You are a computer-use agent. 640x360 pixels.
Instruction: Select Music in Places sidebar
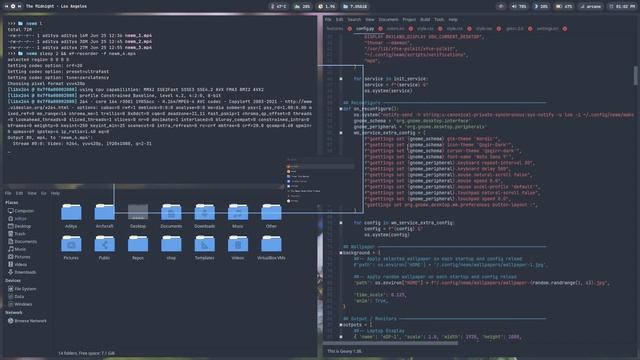point(17,249)
